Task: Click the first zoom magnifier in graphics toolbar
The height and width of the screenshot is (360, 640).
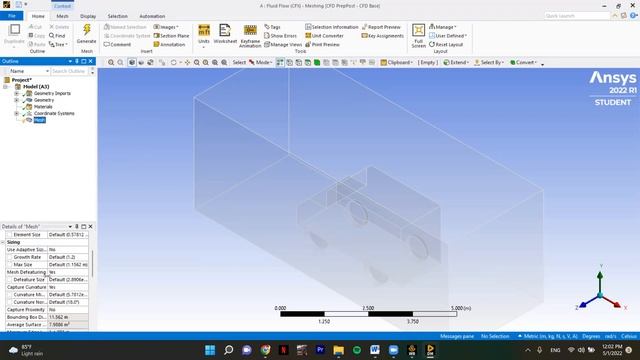Action: (x=111, y=62)
